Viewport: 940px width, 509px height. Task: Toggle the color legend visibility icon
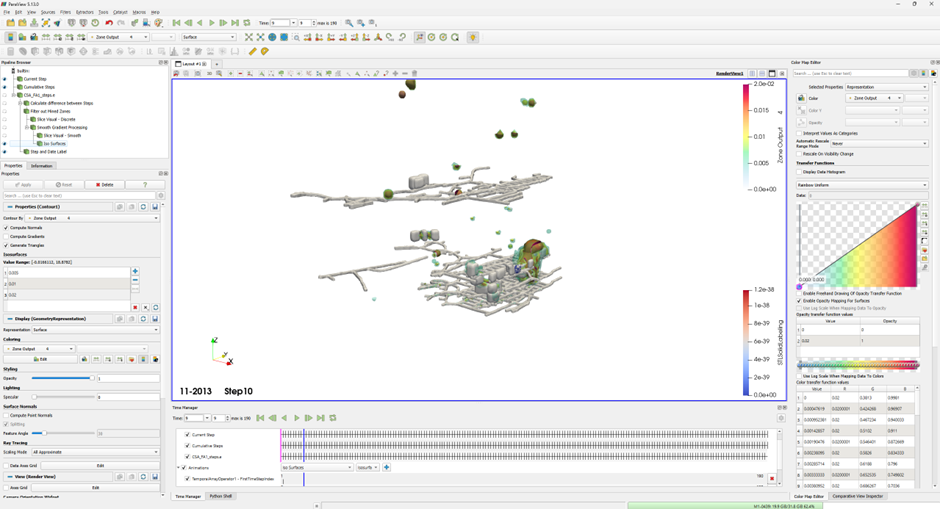[10, 37]
